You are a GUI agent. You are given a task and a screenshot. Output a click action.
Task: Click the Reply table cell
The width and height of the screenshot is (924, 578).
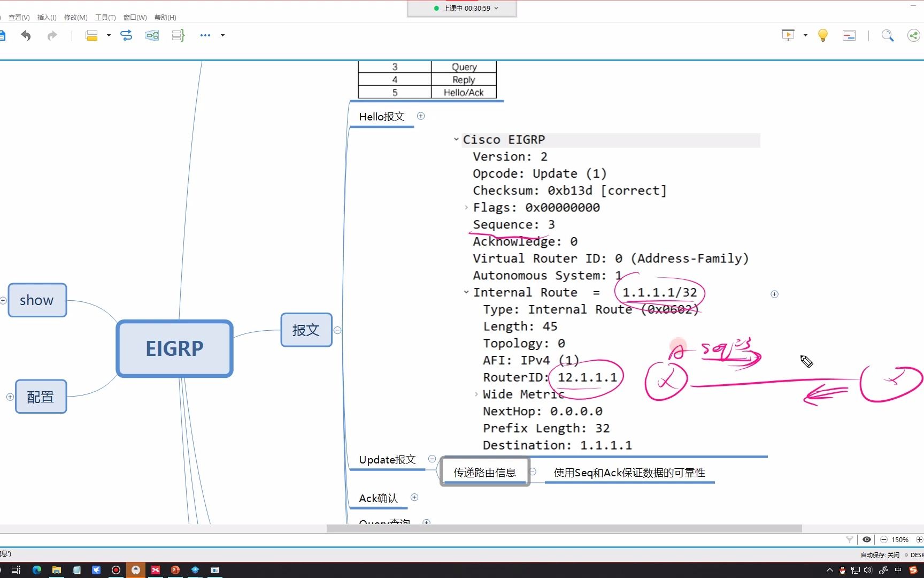tap(464, 80)
